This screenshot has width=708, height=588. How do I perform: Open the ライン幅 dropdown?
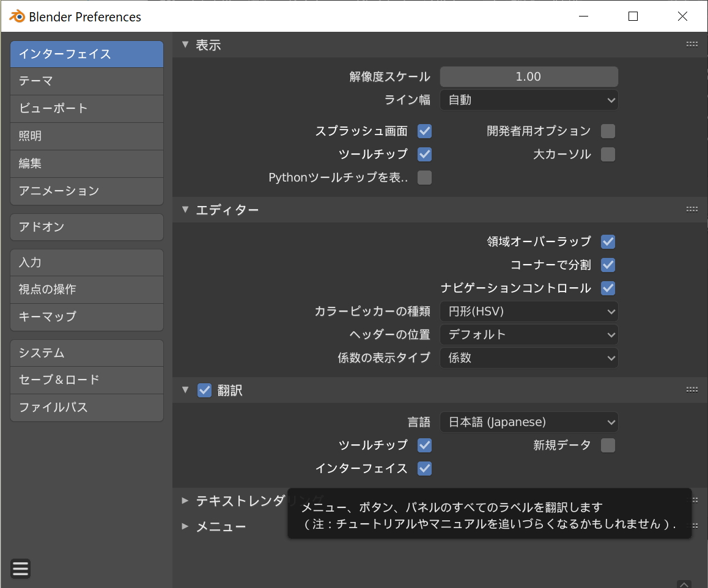click(x=529, y=100)
